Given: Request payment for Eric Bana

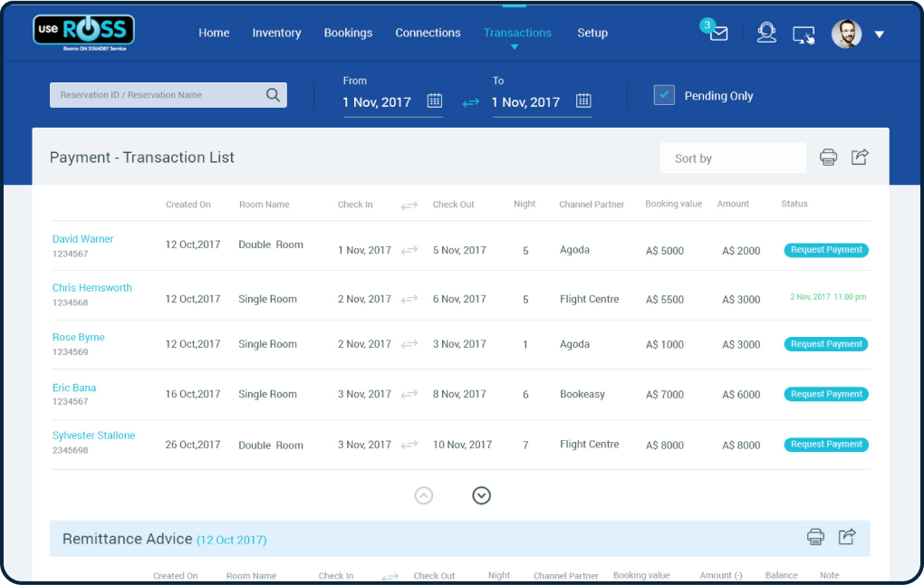Looking at the screenshot, I should [x=826, y=394].
